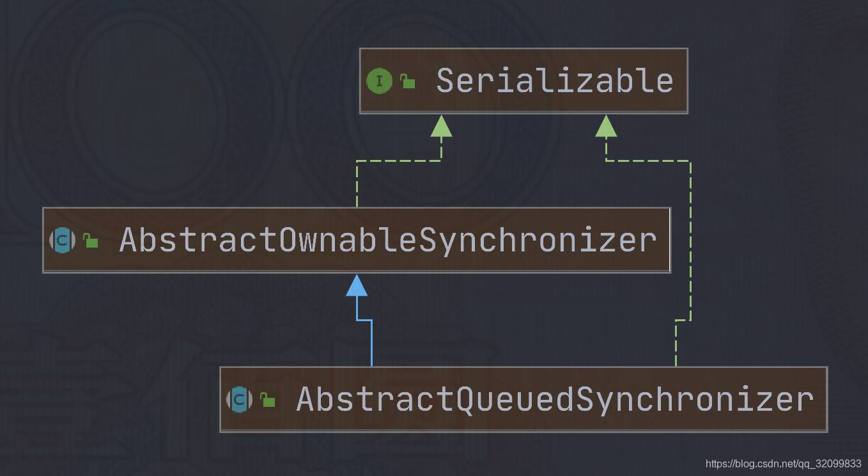Open the blog.csdn.net watermark link
Viewport: 868px width, 476px height.
click(784, 463)
